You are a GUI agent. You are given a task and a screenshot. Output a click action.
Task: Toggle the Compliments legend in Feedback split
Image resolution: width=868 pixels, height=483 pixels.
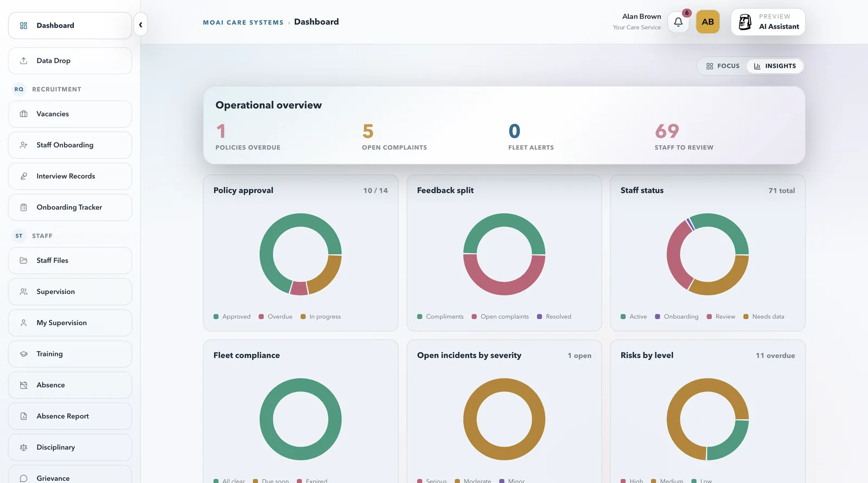(441, 317)
